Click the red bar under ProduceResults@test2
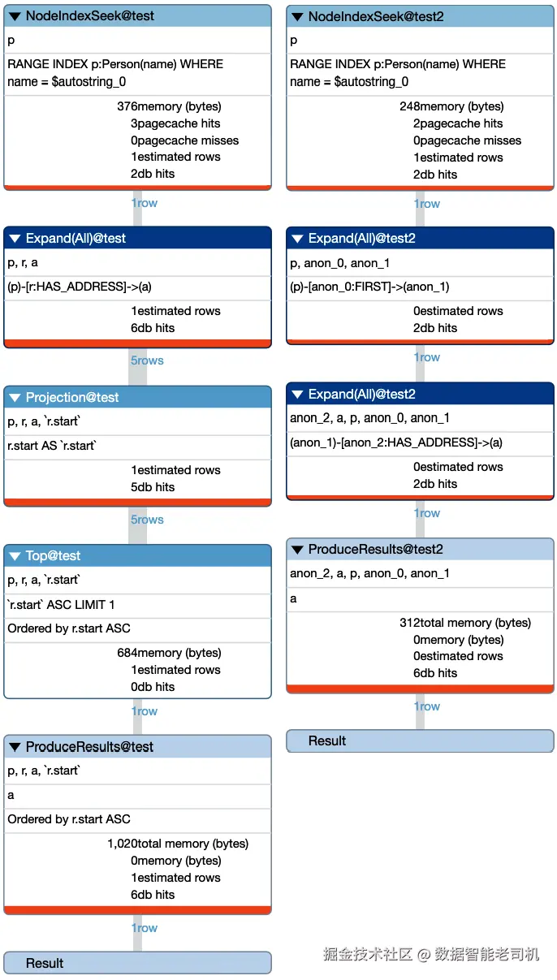 coord(420,689)
